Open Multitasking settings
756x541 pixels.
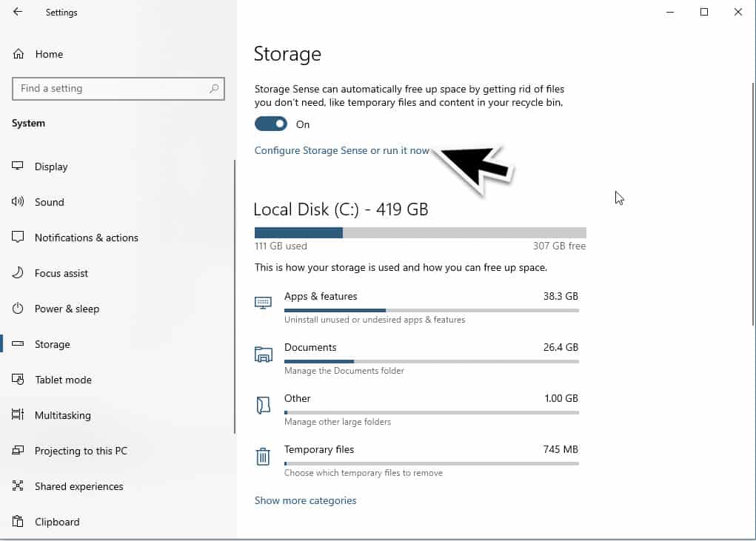tap(61, 415)
